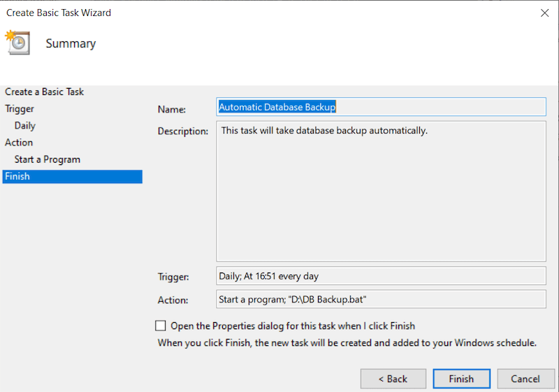Screen dimensions: 559x392
Task: Jump to the Start a Program step
Action: click(48, 159)
